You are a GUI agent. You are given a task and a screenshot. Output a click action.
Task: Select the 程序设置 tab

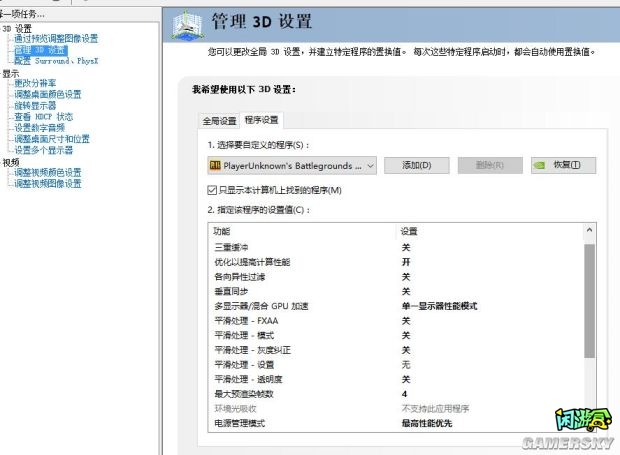(x=262, y=121)
